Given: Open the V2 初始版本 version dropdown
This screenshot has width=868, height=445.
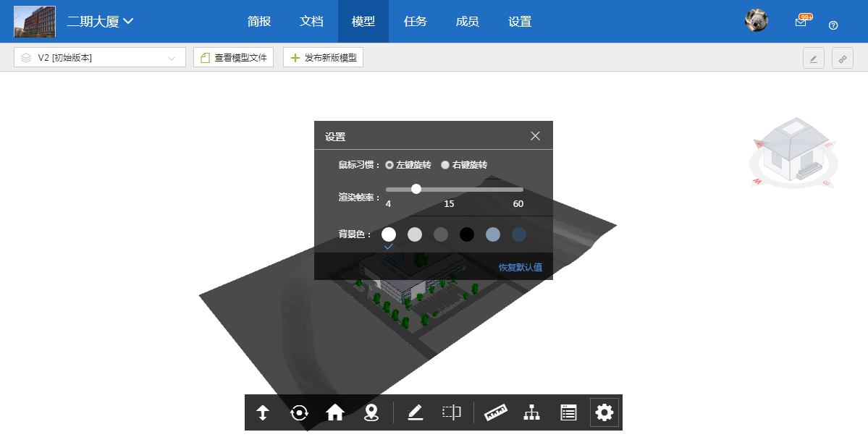Looking at the screenshot, I should click(x=99, y=57).
